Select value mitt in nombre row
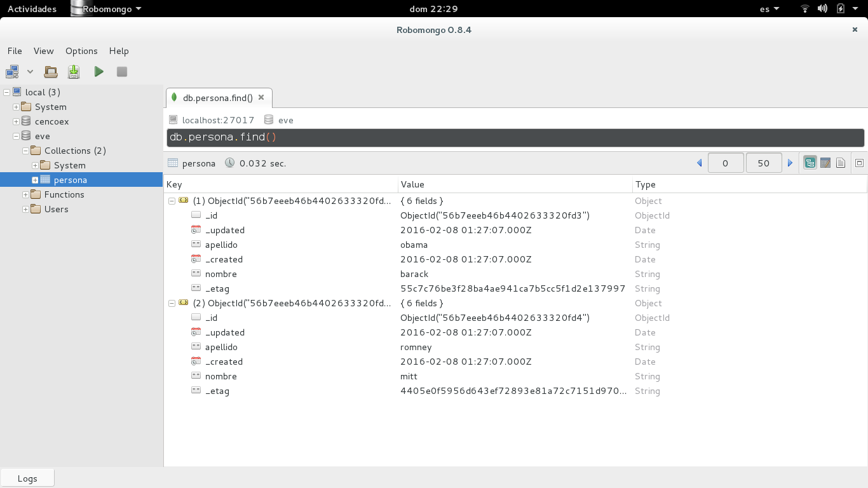 (x=409, y=376)
